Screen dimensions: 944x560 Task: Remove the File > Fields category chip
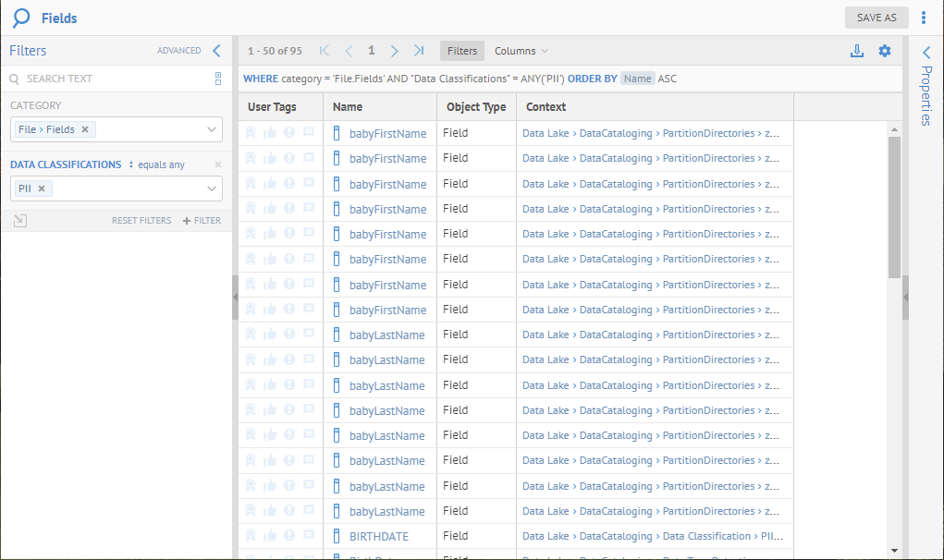pos(85,129)
